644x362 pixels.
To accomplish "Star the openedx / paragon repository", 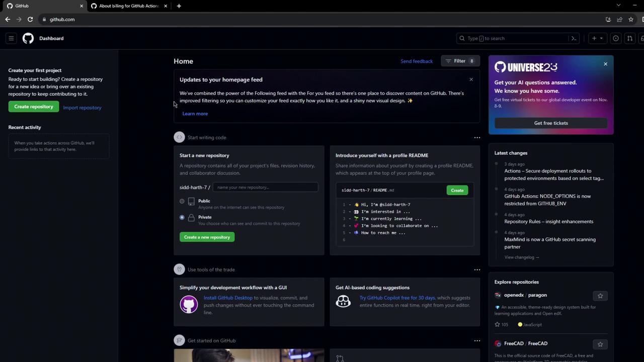I will (600, 296).
